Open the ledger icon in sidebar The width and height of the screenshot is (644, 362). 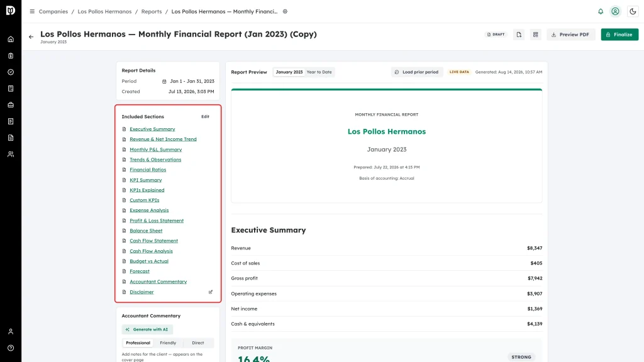coord(11,89)
